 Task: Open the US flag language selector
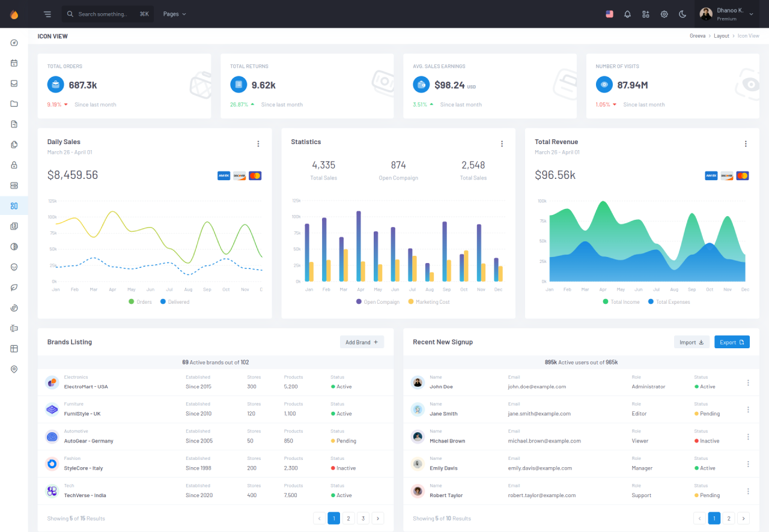[609, 14]
